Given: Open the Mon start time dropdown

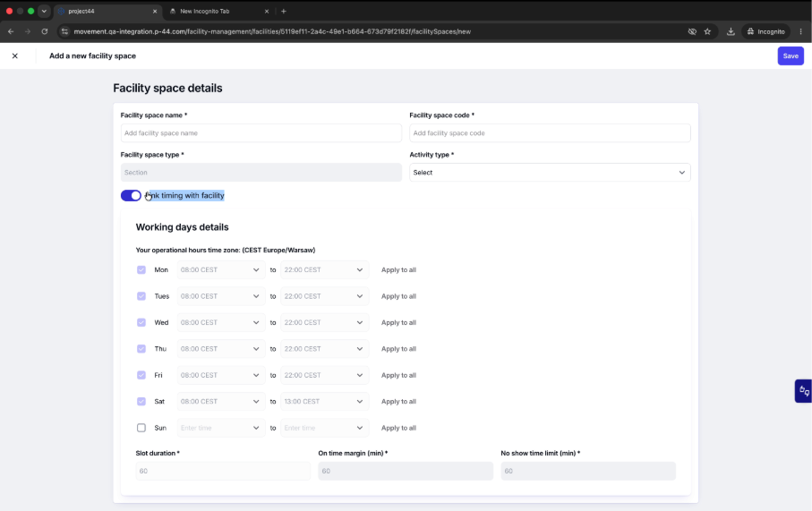Looking at the screenshot, I should pyautogui.click(x=221, y=269).
